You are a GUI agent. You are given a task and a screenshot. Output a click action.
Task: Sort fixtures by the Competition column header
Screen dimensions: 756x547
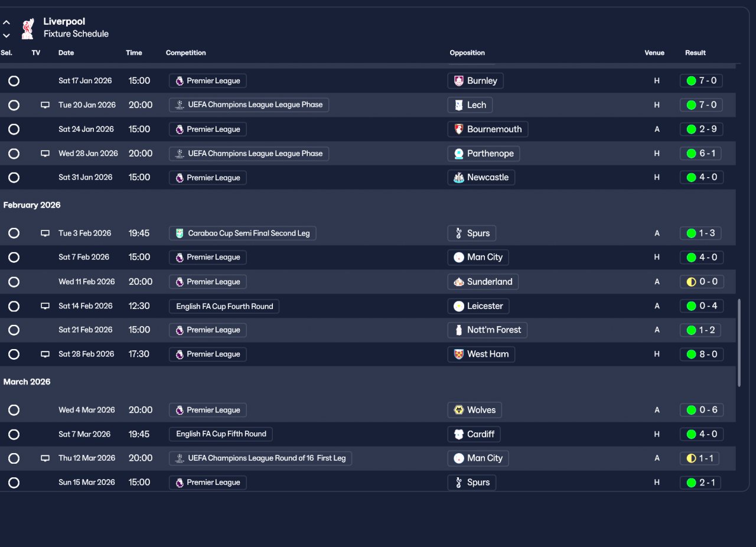click(x=186, y=53)
